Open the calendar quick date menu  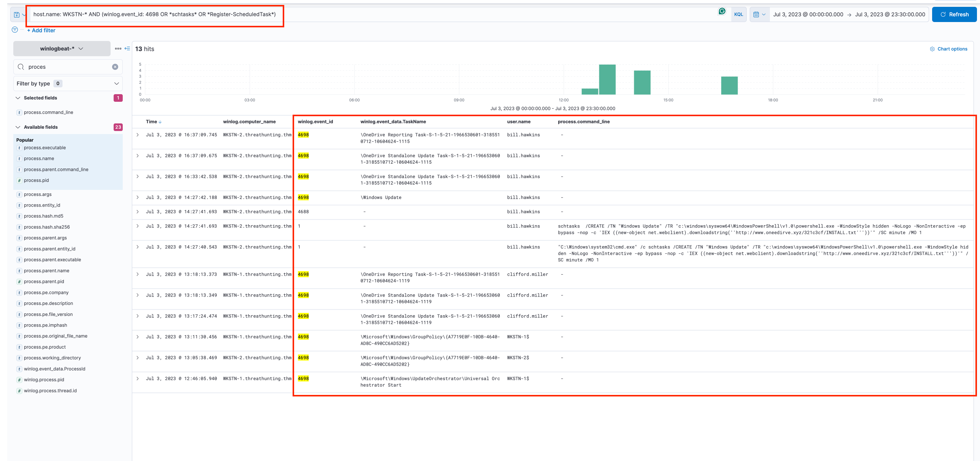[x=759, y=14]
